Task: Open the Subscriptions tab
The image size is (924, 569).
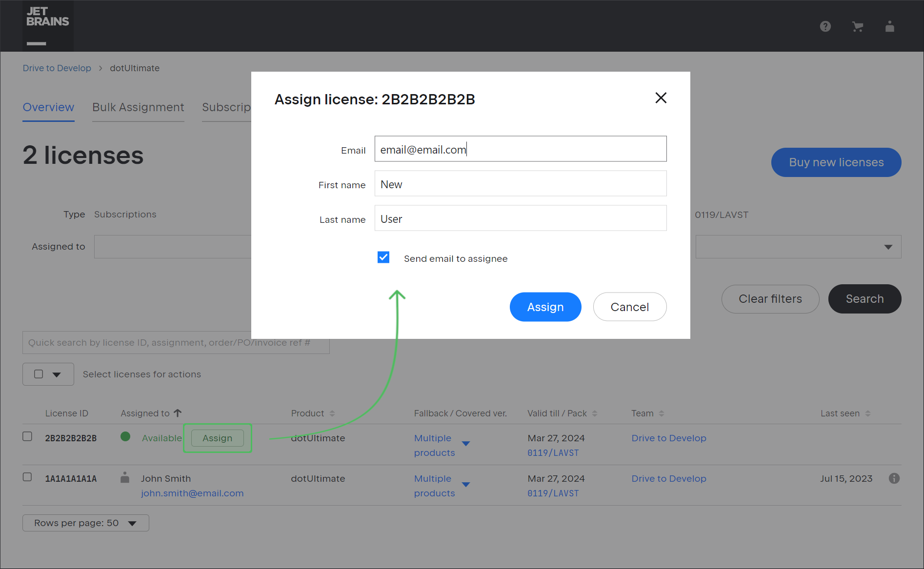Action: coord(226,107)
